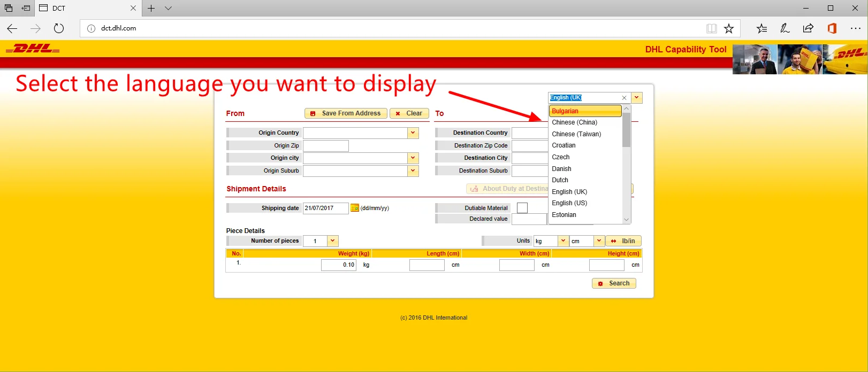
Task: Click the Origin Zip input field
Action: pos(326,145)
